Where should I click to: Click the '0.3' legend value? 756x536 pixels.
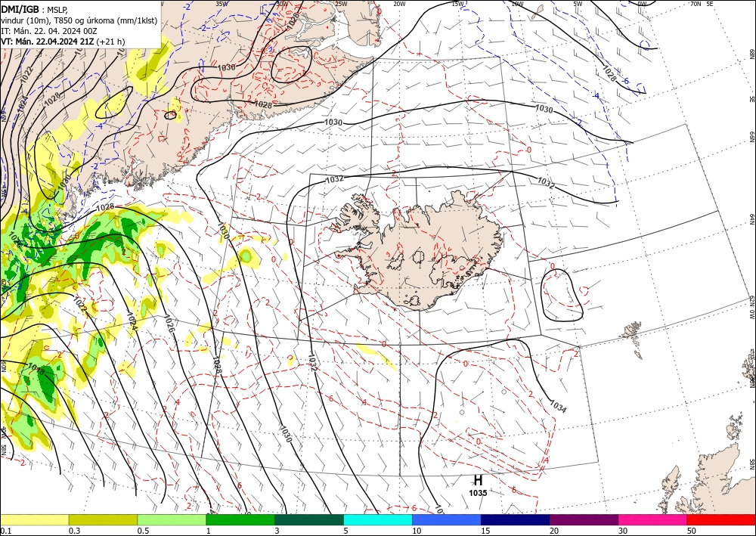[x=74, y=531]
